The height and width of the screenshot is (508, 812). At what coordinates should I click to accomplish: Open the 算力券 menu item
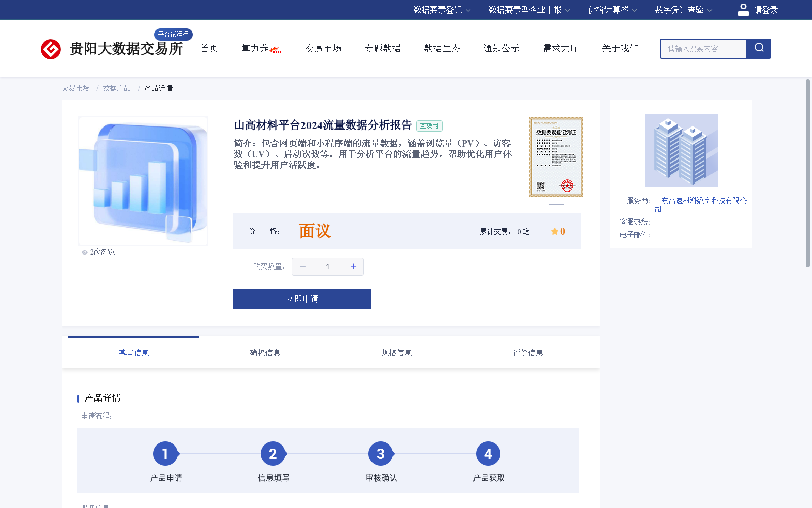pyautogui.click(x=255, y=48)
